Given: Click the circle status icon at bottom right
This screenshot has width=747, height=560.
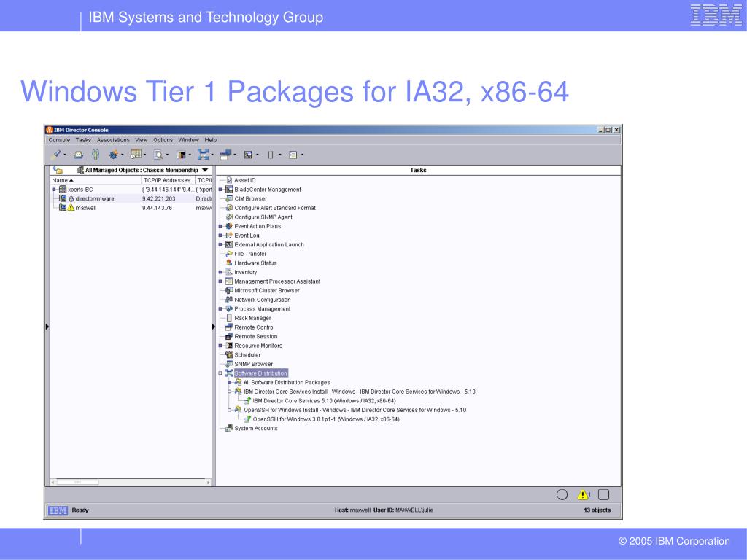Looking at the screenshot, I should point(562,495).
